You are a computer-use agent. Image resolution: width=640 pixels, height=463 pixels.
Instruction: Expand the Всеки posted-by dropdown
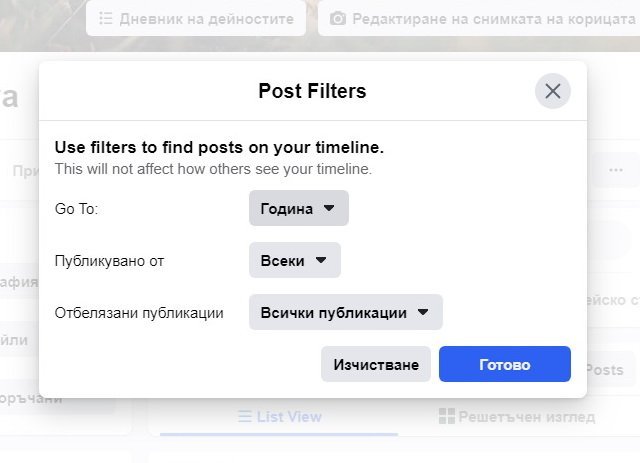[294, 260]
